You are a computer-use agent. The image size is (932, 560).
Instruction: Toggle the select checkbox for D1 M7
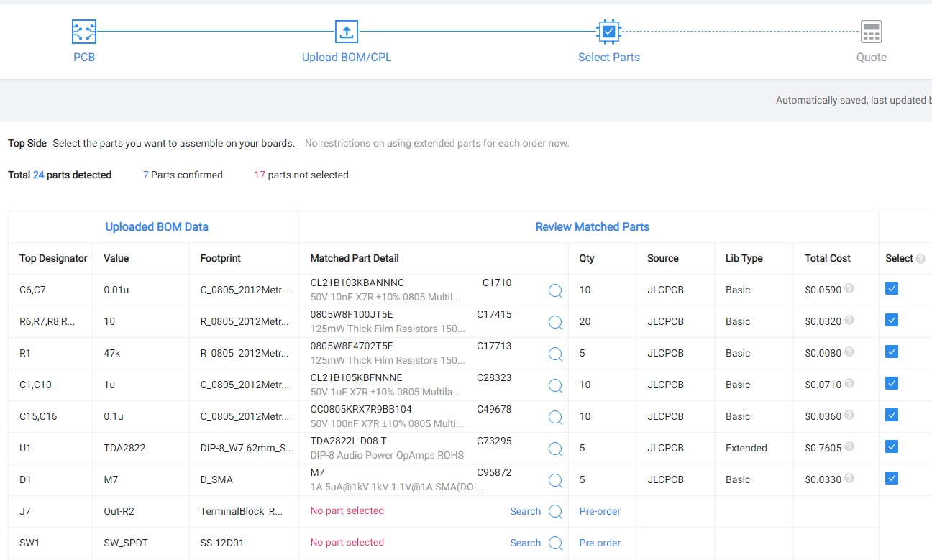tap(892, 478)
